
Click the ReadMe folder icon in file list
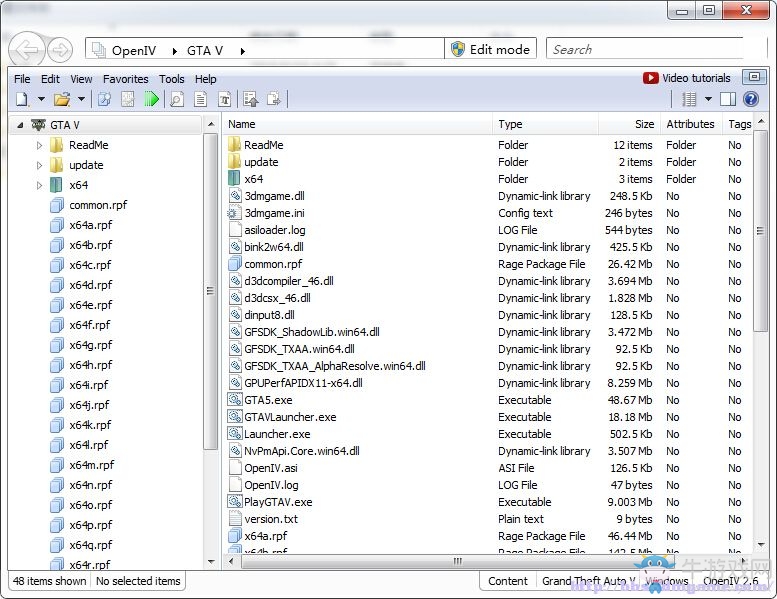tap(234, 145)
